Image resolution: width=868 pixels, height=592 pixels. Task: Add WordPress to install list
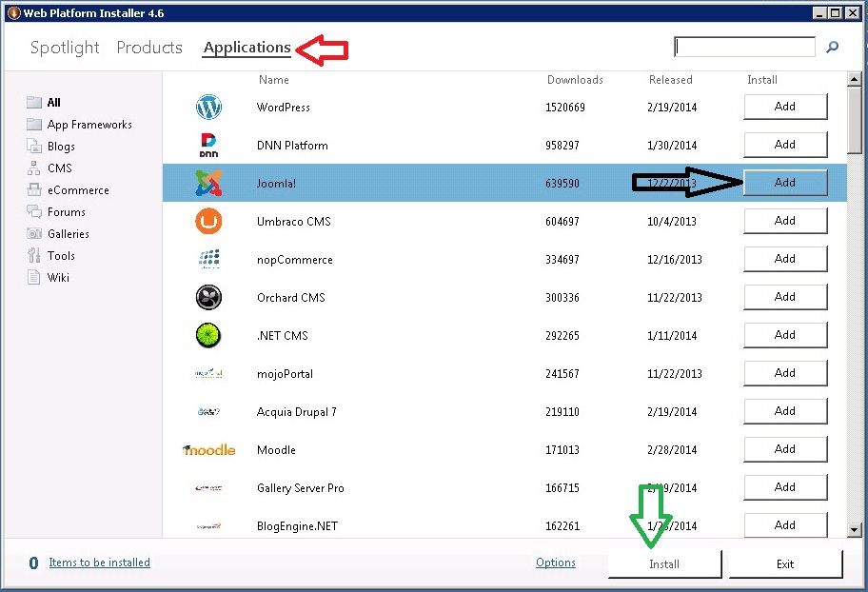785,107
